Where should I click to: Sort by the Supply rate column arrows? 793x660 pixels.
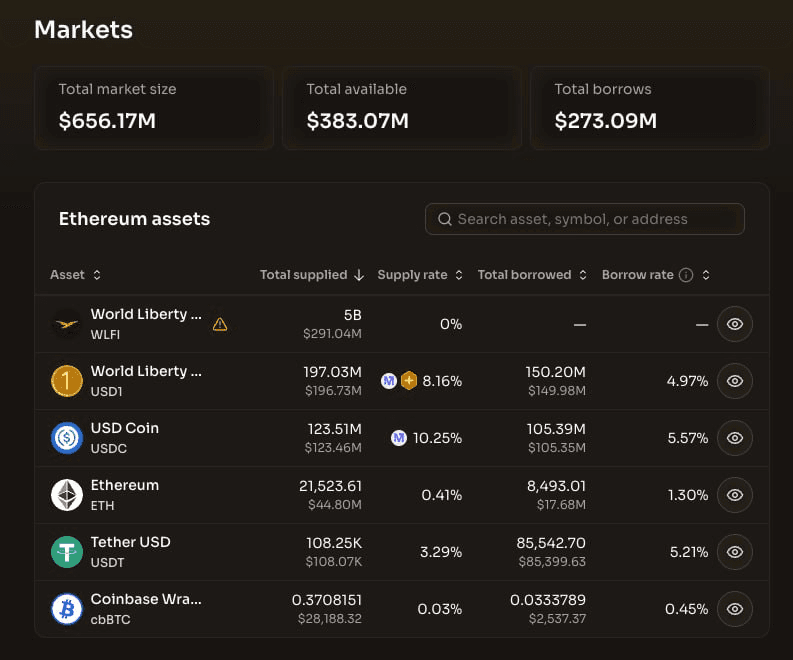point(459,275)
